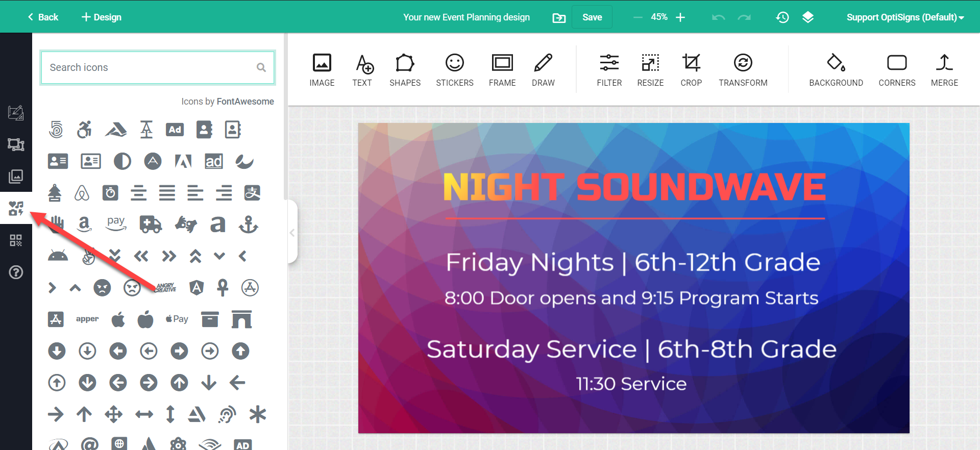Insert the half-filled adjust circle icon

(122, 161)
